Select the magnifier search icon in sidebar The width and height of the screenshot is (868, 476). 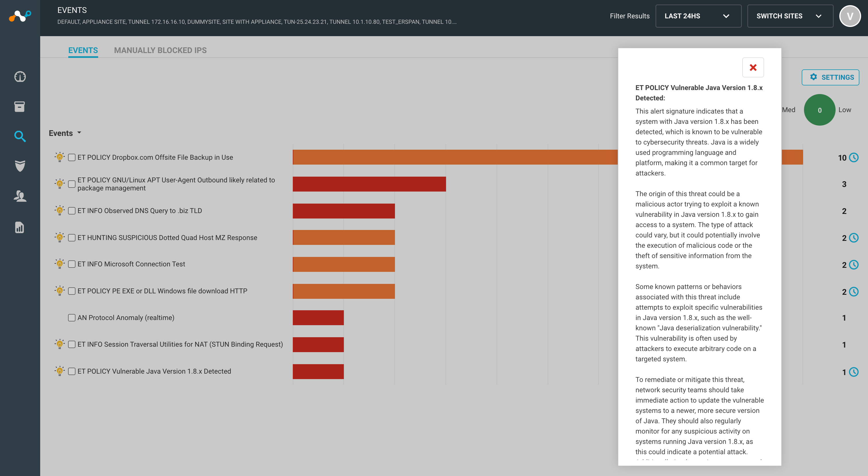[20, 136]
